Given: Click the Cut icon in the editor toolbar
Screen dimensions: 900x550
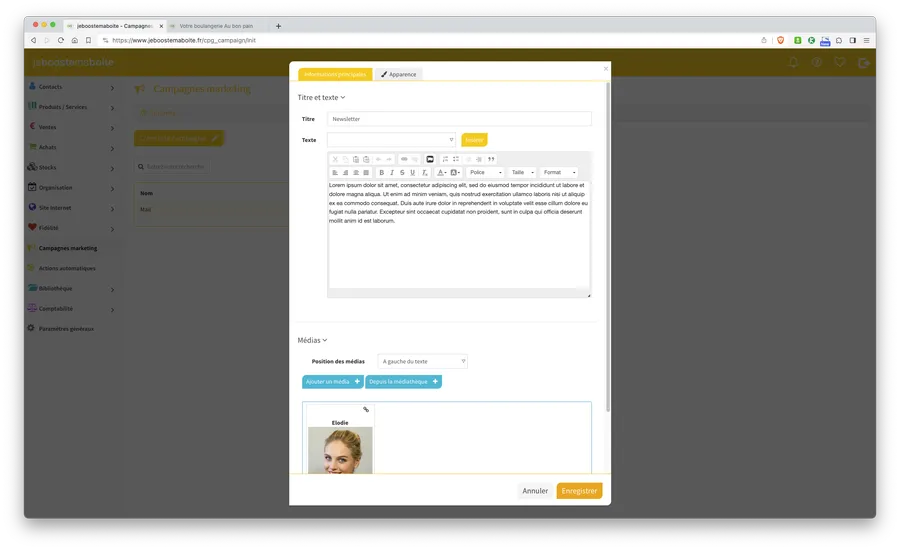Looking at the screenshot, I should tap(335, 159).
